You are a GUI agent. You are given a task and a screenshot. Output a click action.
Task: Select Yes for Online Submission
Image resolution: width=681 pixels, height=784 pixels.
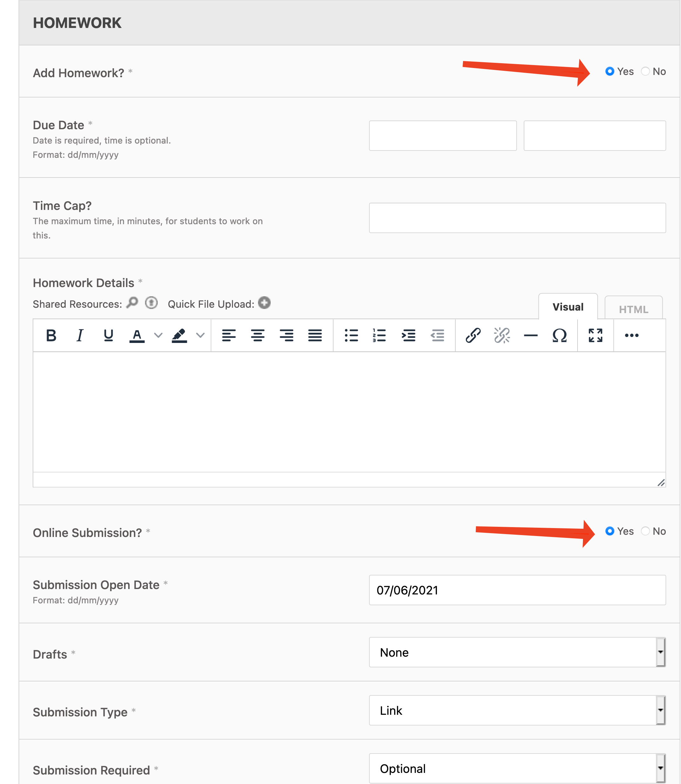pos(610,531)
